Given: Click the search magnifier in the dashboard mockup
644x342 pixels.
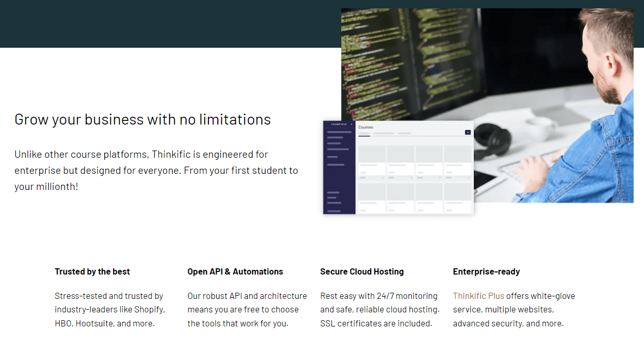Looking at the screenshot, I should (352, 125).
